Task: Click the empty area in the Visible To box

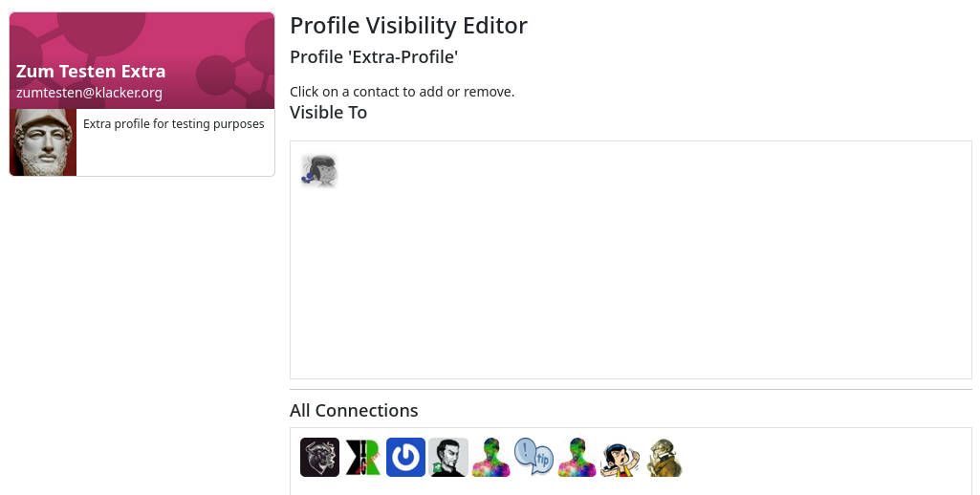Action: click(x=631, y=277)
